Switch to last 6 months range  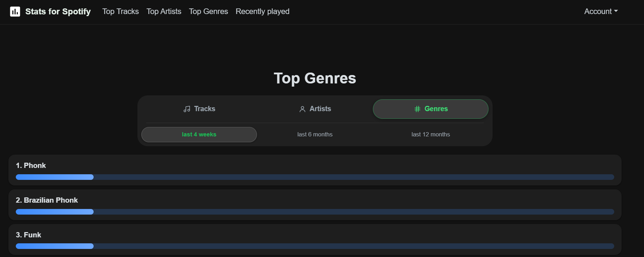pos(315,135)
